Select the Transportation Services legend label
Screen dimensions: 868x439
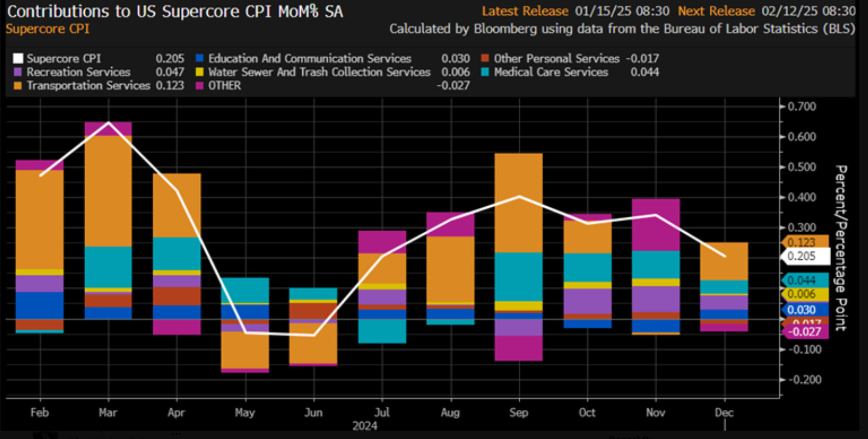pos(88,86)
